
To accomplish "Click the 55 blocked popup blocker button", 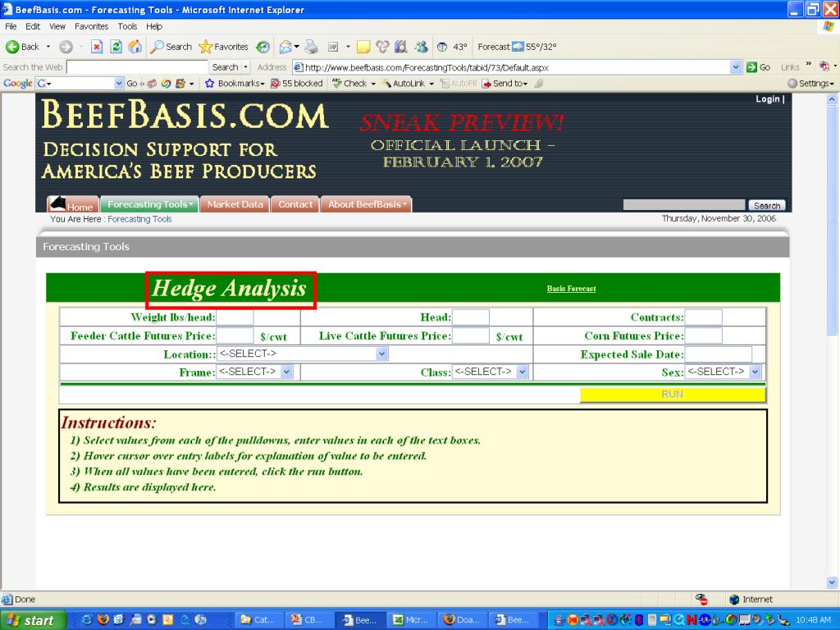I will (297, 84).
